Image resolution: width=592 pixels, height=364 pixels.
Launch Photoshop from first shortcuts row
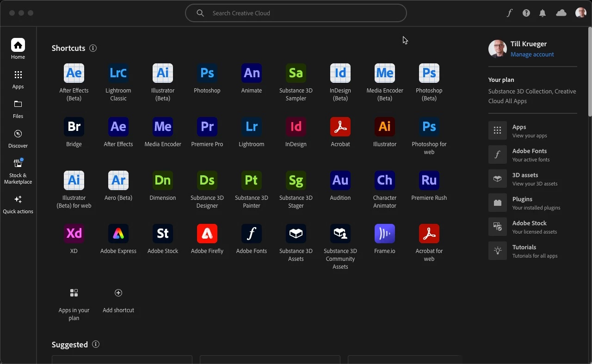(207, 73)
